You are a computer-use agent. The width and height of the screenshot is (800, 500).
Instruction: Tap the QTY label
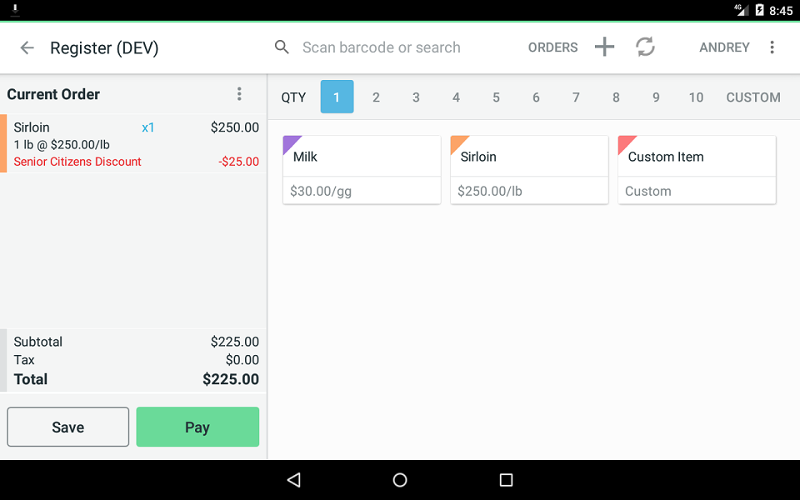tap(293, 97)
